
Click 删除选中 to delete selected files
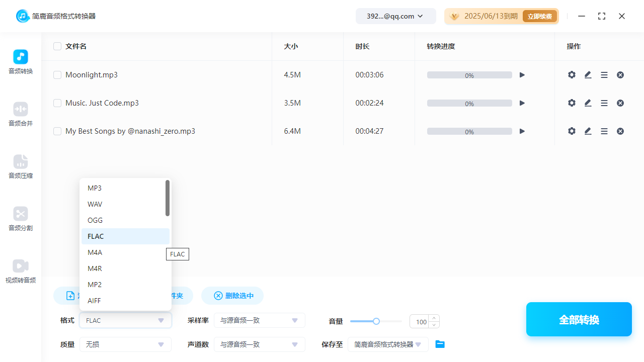pos(232,296)
